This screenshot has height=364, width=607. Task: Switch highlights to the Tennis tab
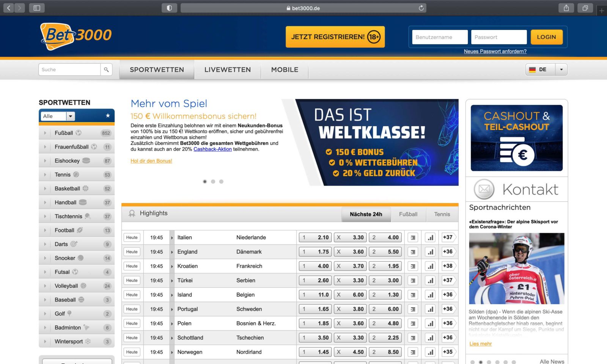pos(442,214)
